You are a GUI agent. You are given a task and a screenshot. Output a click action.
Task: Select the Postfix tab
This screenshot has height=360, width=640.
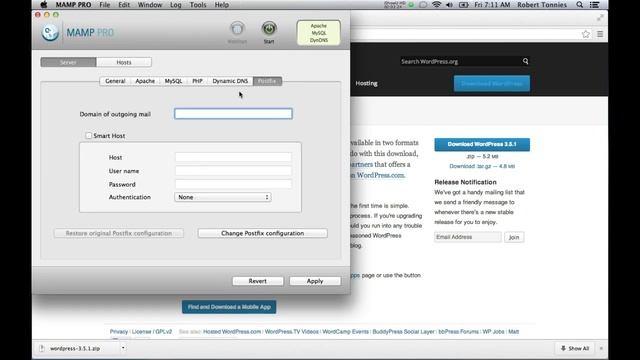tap(267, 81)
